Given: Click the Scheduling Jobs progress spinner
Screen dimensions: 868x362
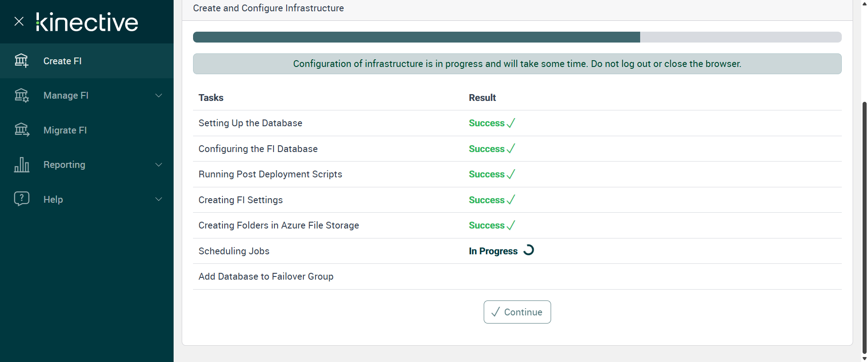Looking at the screenshot, I should point(528,250).
